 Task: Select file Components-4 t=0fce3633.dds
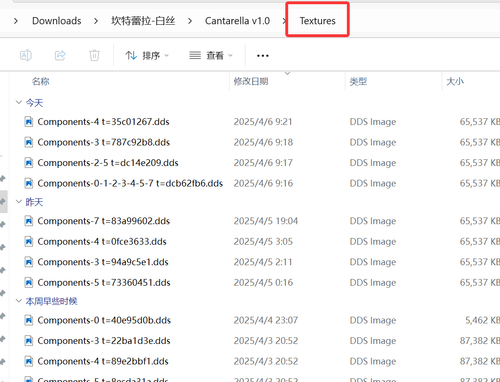[102, 241]
